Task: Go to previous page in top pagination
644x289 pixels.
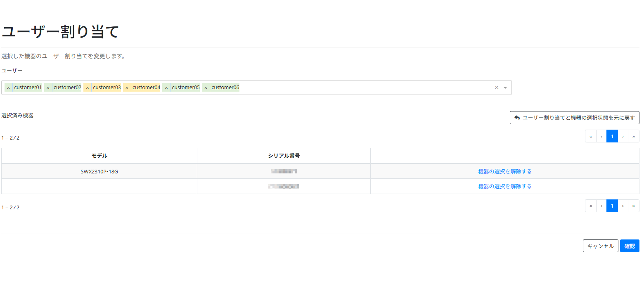Action: tap(601, 136)
